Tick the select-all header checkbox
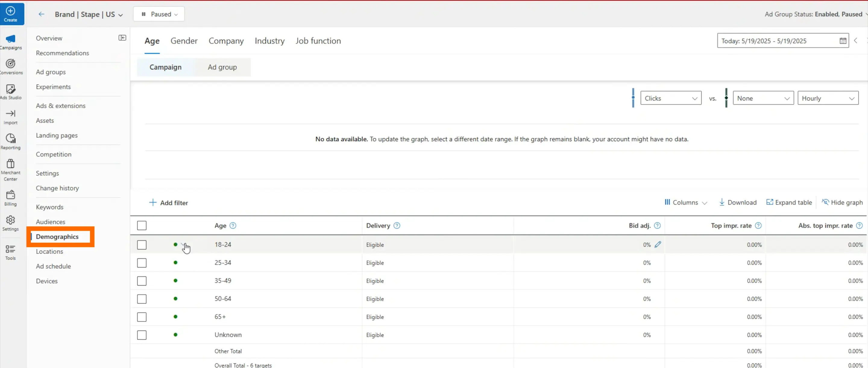 (x=142, y=226)
